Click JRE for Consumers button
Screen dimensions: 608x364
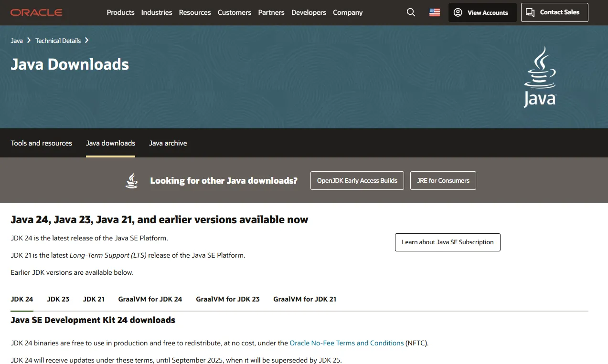443,180
